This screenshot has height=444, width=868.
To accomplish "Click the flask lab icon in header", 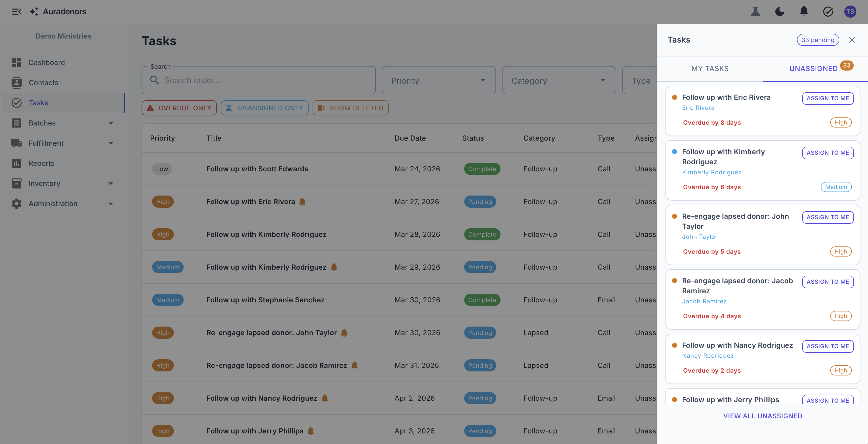I will (755, 12).
